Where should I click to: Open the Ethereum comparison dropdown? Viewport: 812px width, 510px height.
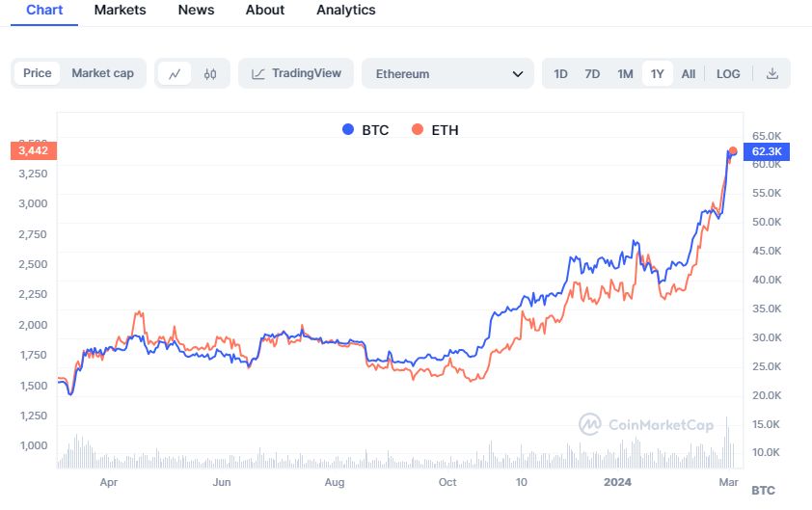click(x=447, y=73)
